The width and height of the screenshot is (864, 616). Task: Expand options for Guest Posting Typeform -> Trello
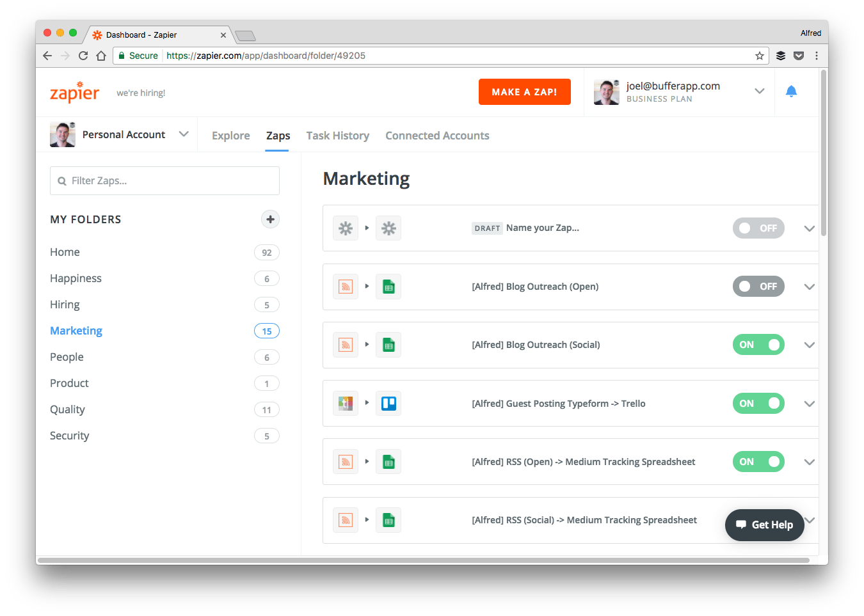[809, 404]
